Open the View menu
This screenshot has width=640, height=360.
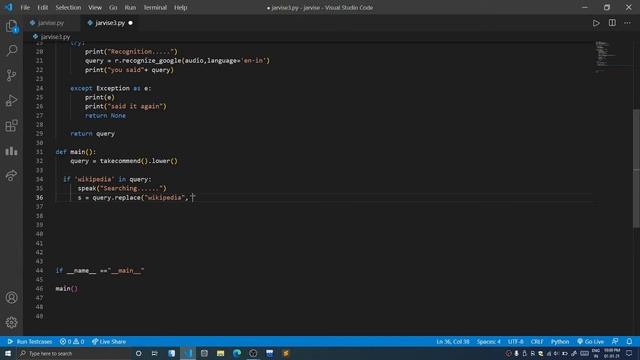(x=95, y=7)
